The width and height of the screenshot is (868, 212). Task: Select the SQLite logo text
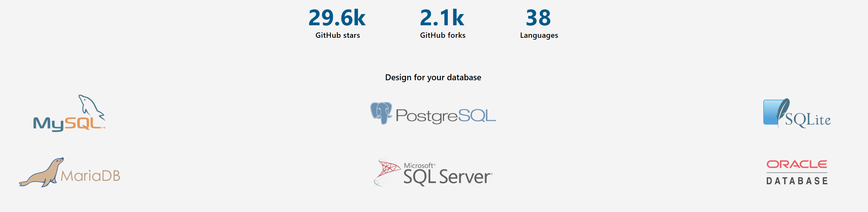pyautogui.click(x=808, y=120)
